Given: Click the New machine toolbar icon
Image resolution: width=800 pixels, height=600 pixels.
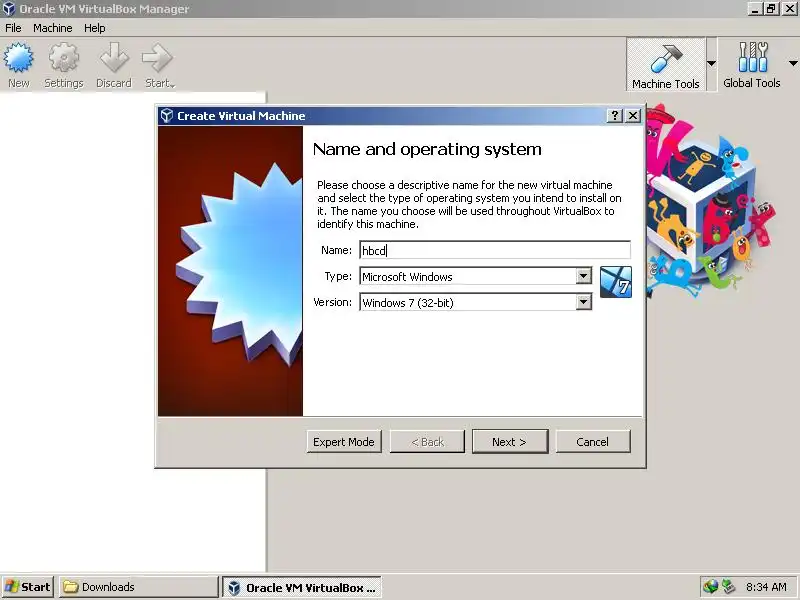Looking at the screenshot, I should click(18, 58).
